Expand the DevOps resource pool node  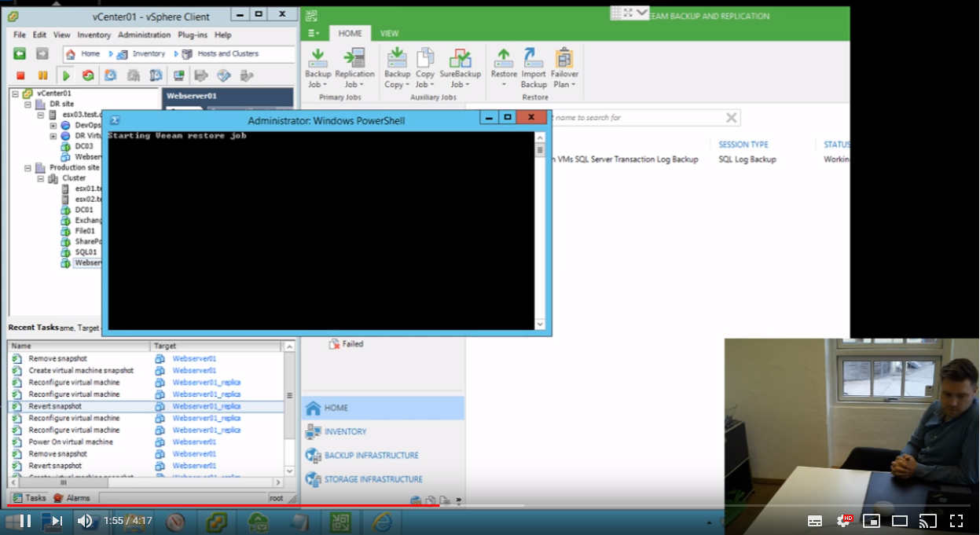pyautogui.click(x=53, y=125)
